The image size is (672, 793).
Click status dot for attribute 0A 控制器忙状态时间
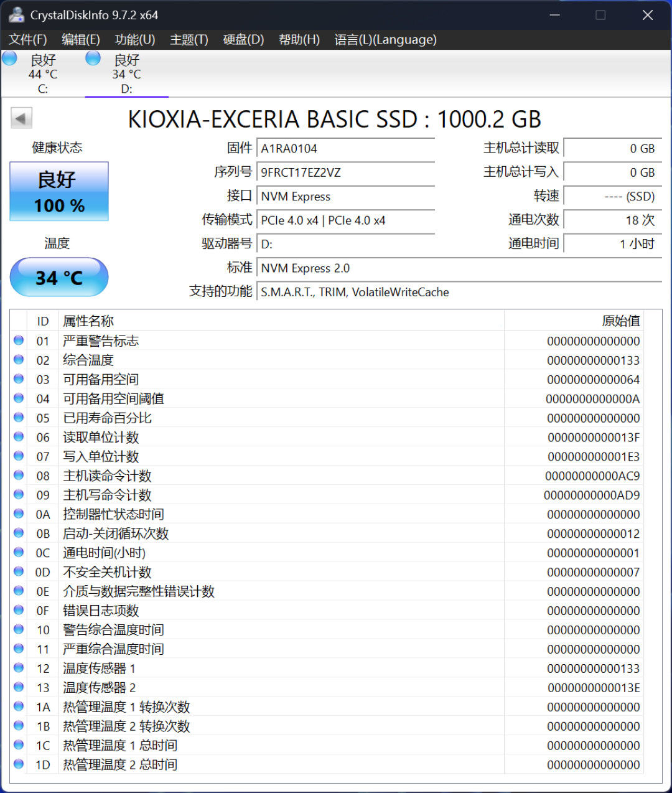[x=19, y=514]
